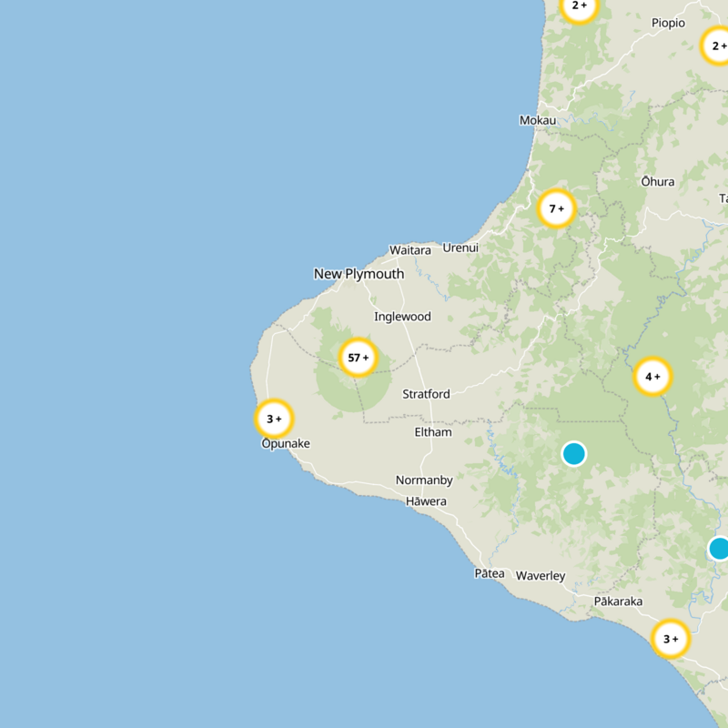
Task: Click the Ōhura place label
Action: click(657, 181)
